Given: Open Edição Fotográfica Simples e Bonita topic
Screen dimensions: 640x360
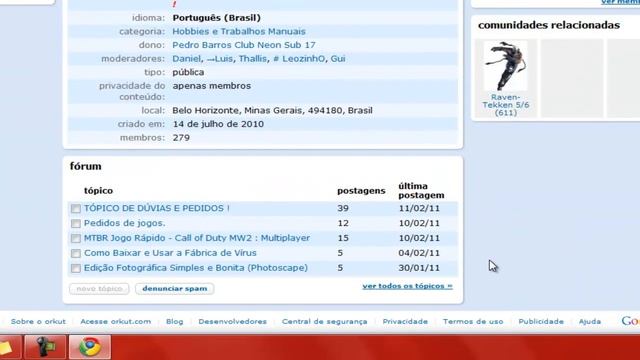Looking at the screenshot, I should point(196,268).
